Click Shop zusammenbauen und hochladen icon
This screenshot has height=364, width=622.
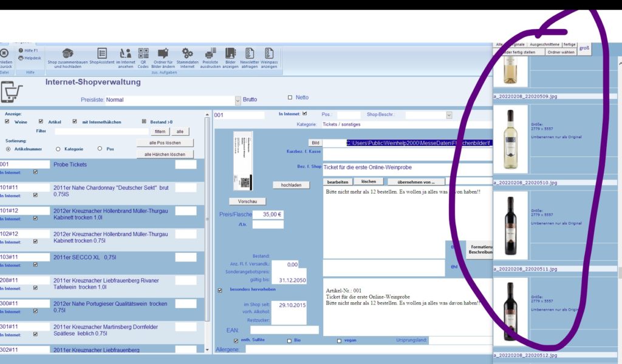click(67, 54)
